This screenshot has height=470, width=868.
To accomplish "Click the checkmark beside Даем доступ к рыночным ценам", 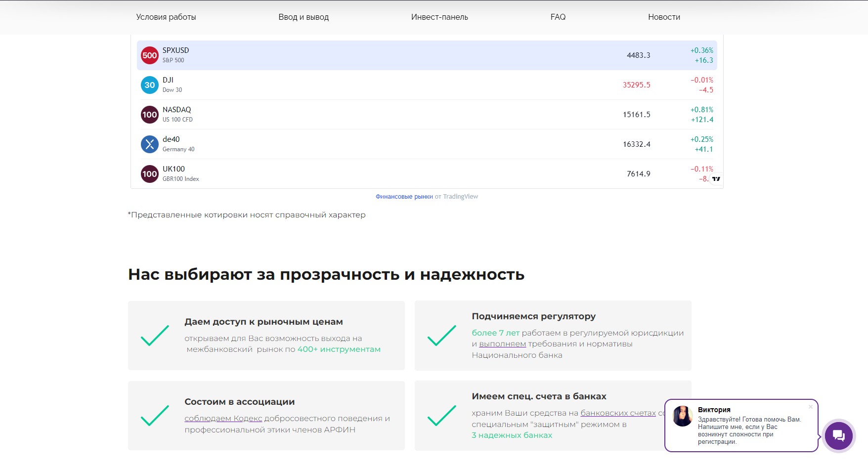I will (x=155, y=336).
